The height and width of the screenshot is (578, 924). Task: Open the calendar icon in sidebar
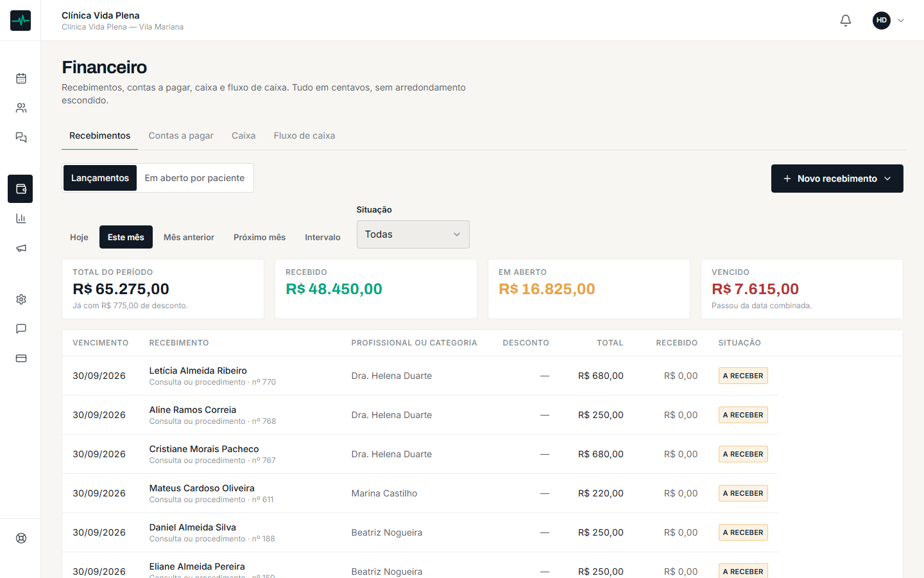coord(21,78)
